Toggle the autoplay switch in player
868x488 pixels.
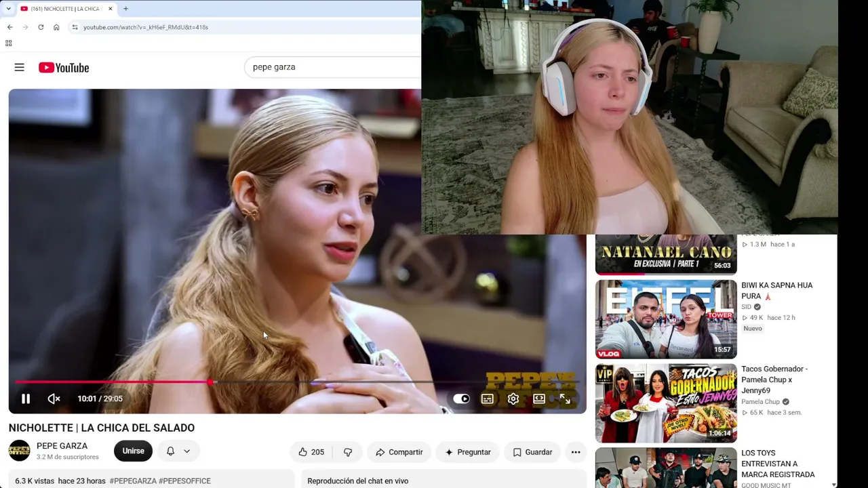[x=461, y=399]
